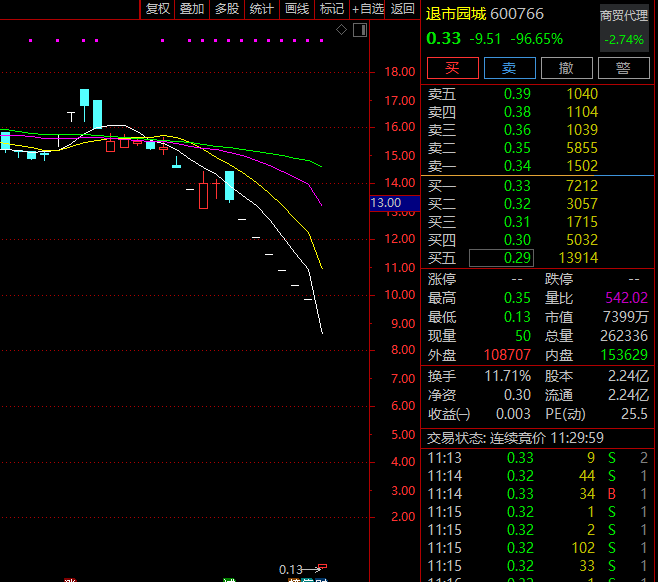Click the 警 alert button
Viewport: 658px width, 582px height.
[x=624, y=68]
